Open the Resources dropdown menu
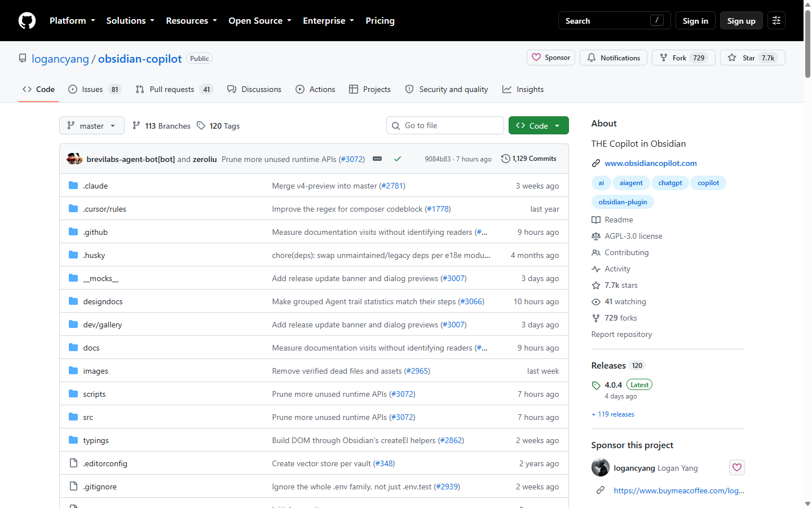The width and height of the screenshot is (812, 508). (191, 20)
